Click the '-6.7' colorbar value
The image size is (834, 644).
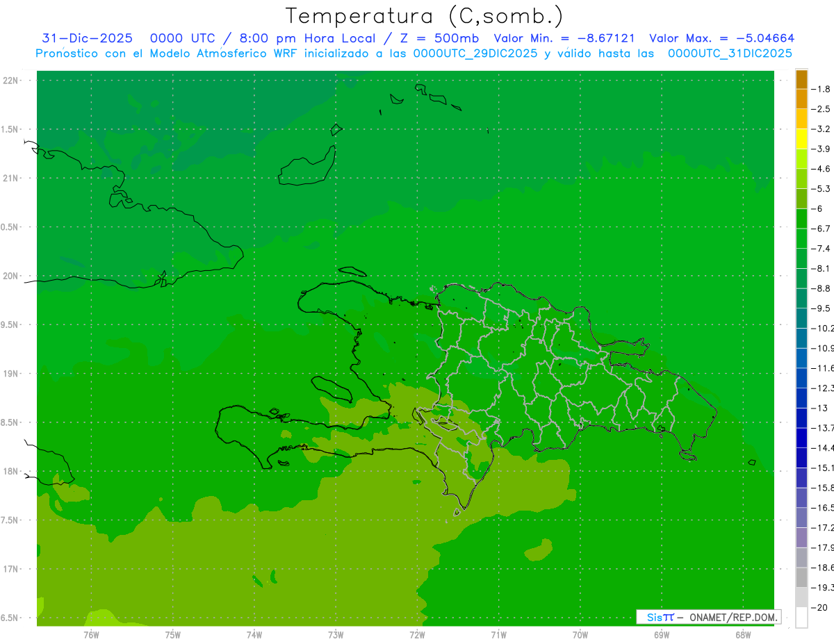(x=821, y=229)
